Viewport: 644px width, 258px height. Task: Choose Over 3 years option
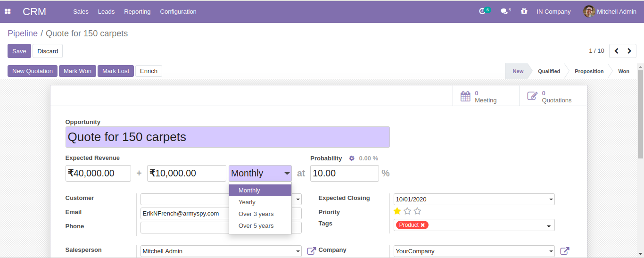click(260, 214)
